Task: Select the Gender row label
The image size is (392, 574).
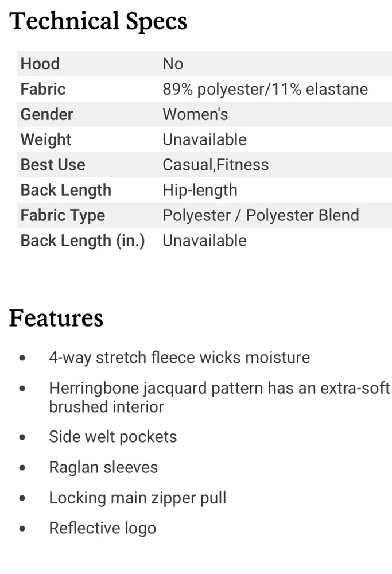Action: [47, 114]
